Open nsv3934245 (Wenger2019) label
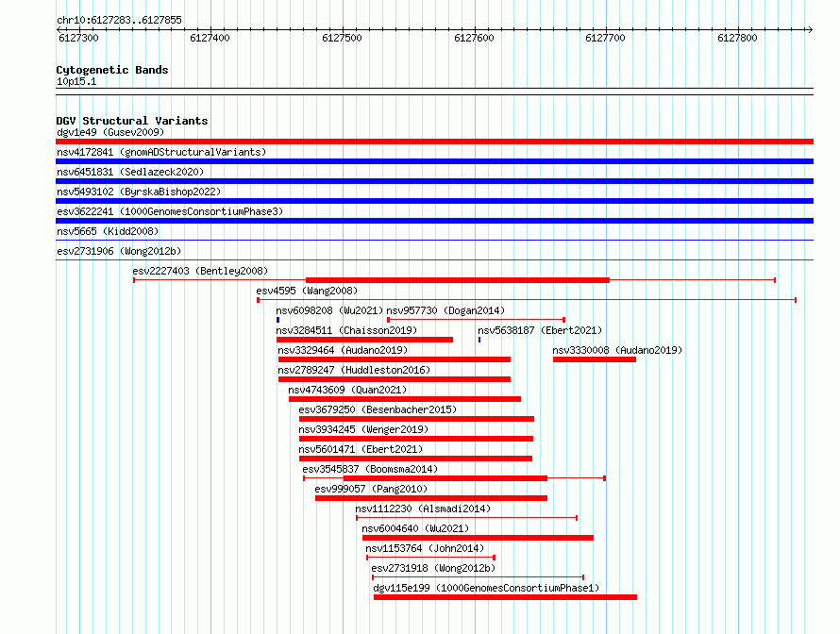Viewport: 840px width, 634px height. tap(363, 429)
